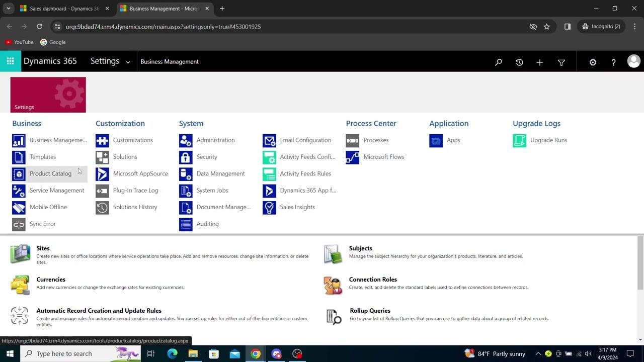Open the settings gear icon in header
The width and height of the screenshot is (644, 362).
(593, 62)
